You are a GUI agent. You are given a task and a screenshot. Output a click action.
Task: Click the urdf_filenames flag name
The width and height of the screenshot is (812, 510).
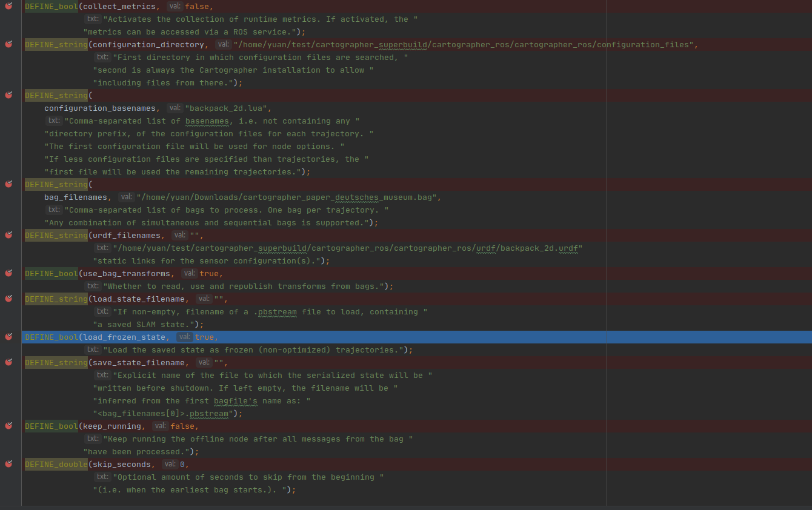tap(127, 235)
